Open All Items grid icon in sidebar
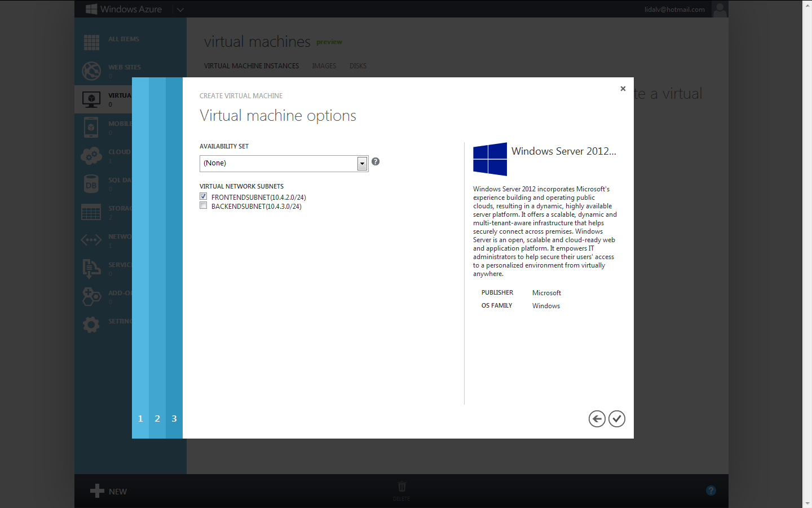This screenshot has width=812, height=508. pyautogui.click(x=91, y=42)
